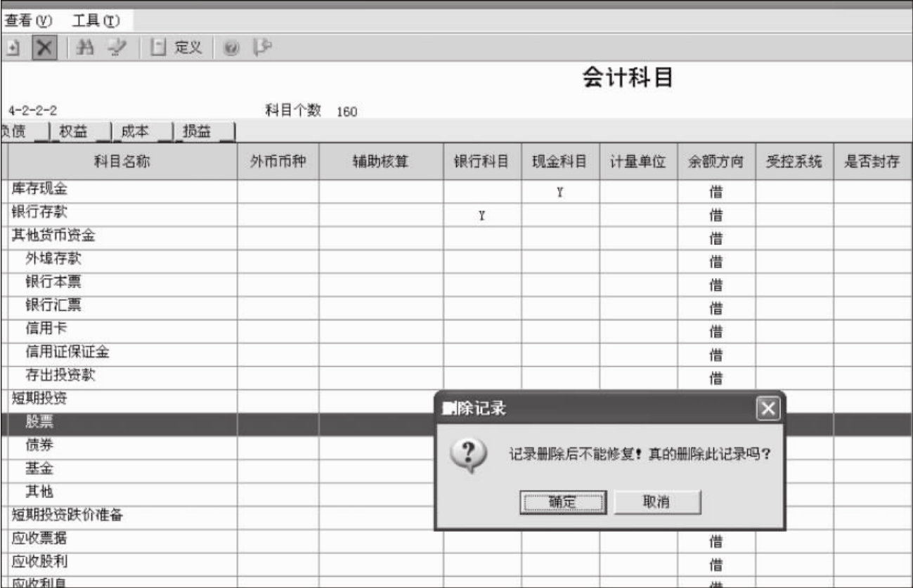
Task: Click the 借 cell in 外埠存款 row
Action: pos(716,262)
